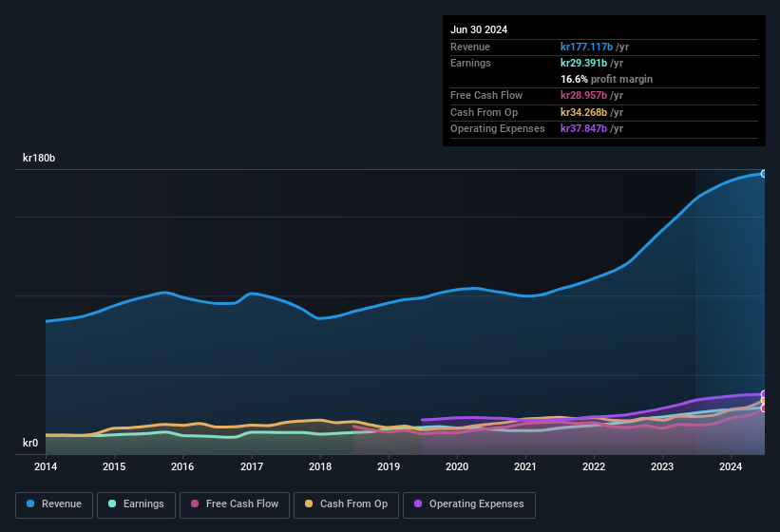Viewport: 780px width, 532px height.
Task: Click the kr180b y-axis label
Action: (x=39, y=158)
